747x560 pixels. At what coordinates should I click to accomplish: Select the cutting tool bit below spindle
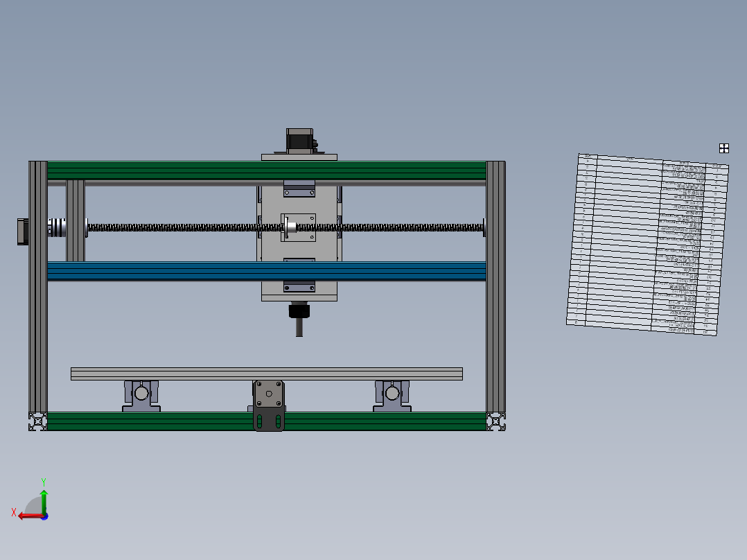click(299, 327)
